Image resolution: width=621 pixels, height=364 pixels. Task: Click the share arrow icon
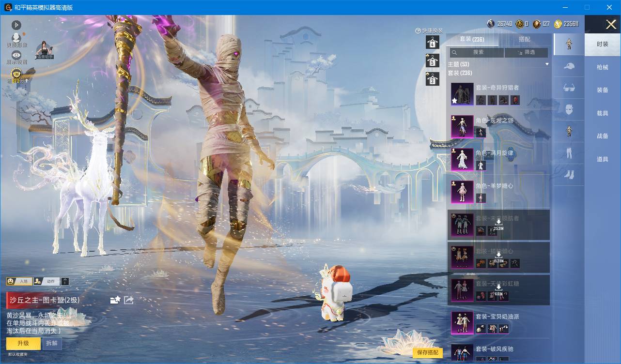click(129, 300)
